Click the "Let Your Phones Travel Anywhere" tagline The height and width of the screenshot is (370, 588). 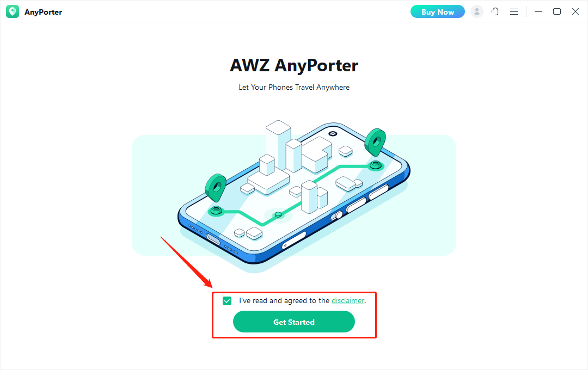[294, 88]
